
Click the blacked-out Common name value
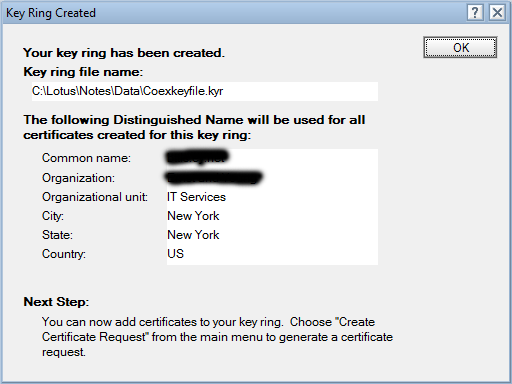(197, 157)
